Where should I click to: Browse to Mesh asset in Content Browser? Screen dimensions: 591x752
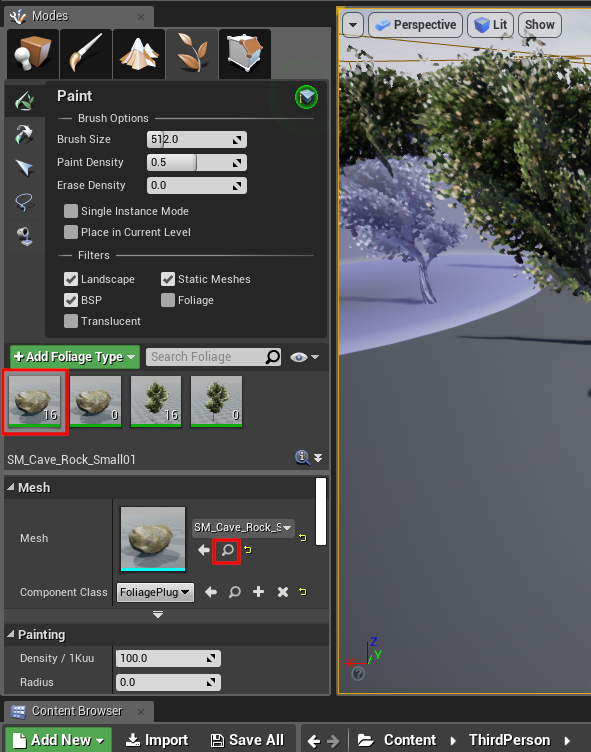point(227,551)
